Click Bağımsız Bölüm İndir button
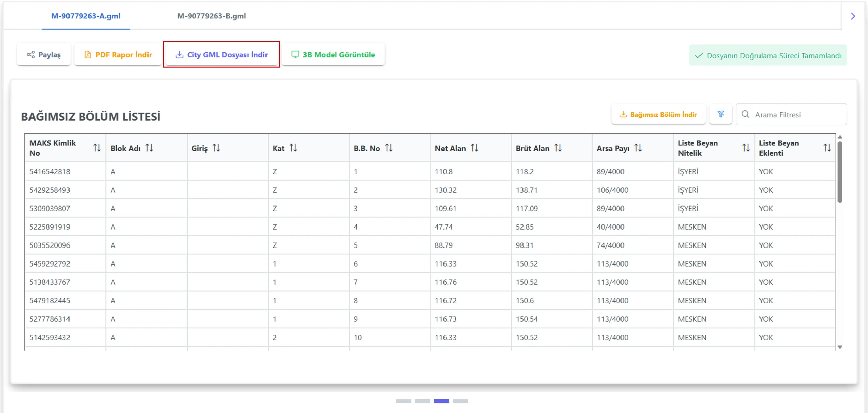Screen dimensions: 868x413 [x=658, y=115]
